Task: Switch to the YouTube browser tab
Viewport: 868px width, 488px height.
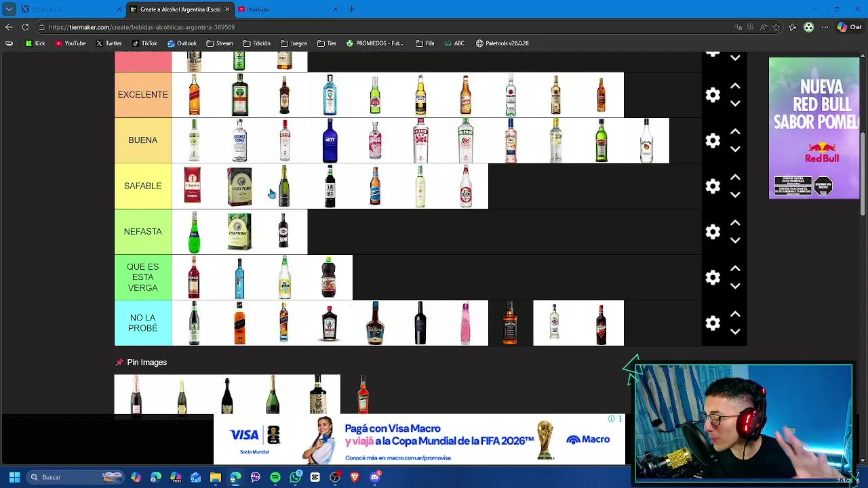Action: 288,9
